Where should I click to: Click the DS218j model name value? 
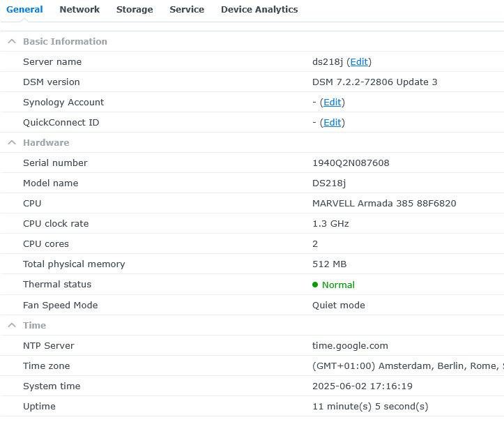pos(329,183)
